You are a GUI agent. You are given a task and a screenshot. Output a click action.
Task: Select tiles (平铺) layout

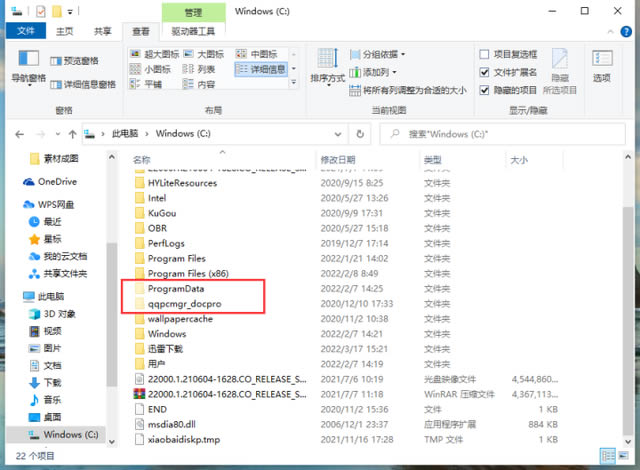[146, 84]
